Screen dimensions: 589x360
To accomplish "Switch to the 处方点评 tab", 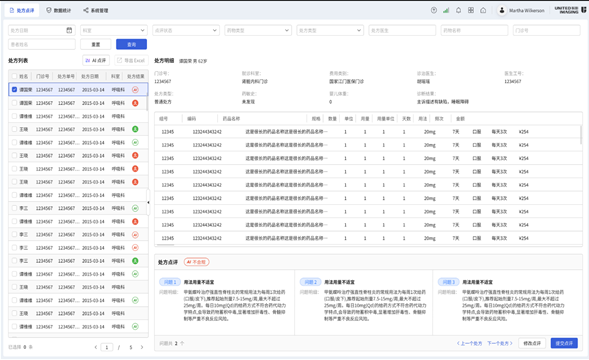I will point(22,11).
